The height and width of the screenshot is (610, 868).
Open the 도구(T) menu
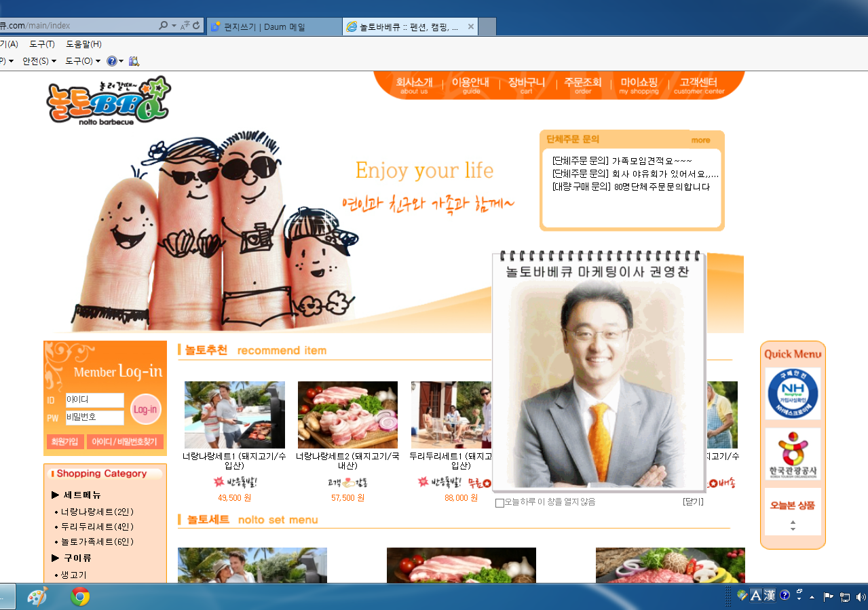42,44
